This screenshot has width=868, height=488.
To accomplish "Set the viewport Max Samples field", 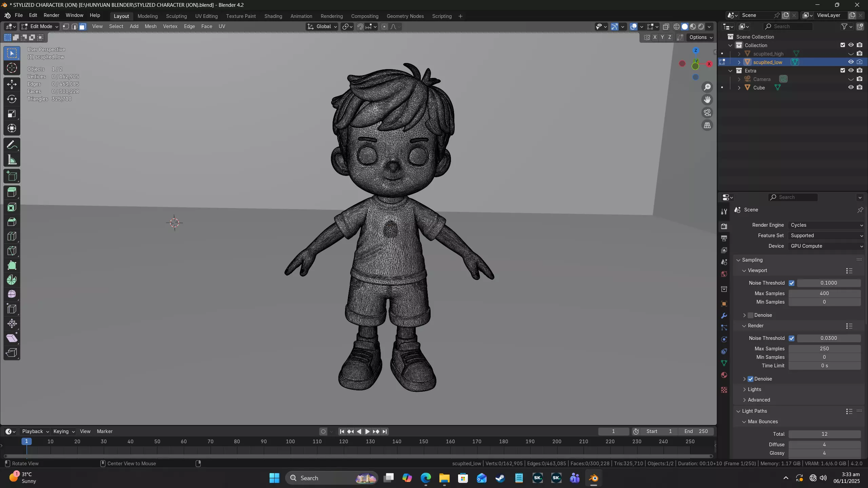I will click(x=824, y=293).
